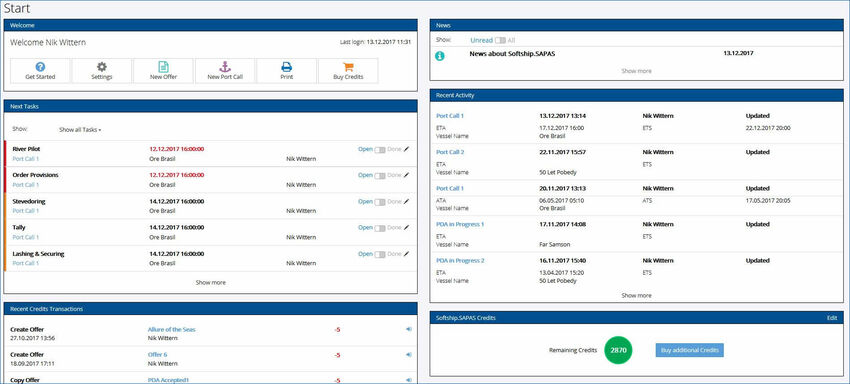Click Open label on the Tally task
850x384 pixels.
pyautogui.click(x=365, y=228)
